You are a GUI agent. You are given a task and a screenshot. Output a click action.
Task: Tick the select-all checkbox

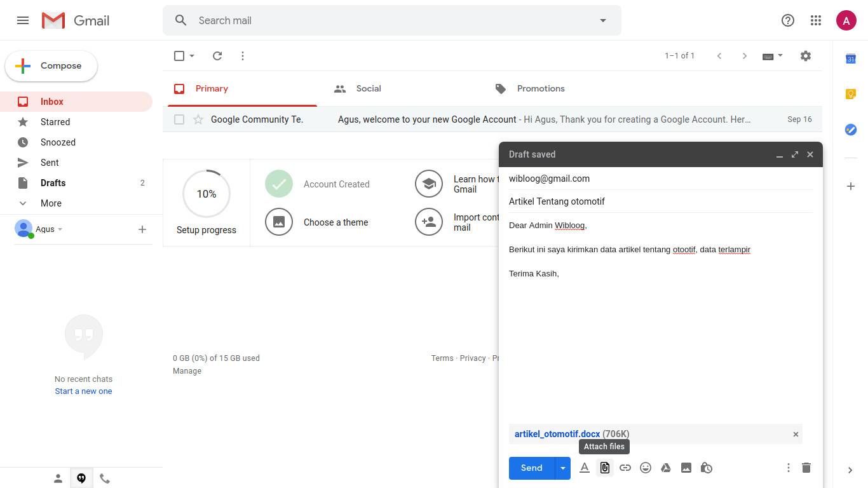tap(179, 56)
